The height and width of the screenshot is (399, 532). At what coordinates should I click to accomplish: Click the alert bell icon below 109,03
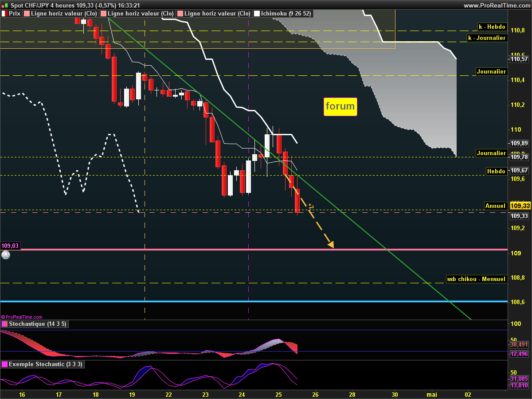[5, 255]
